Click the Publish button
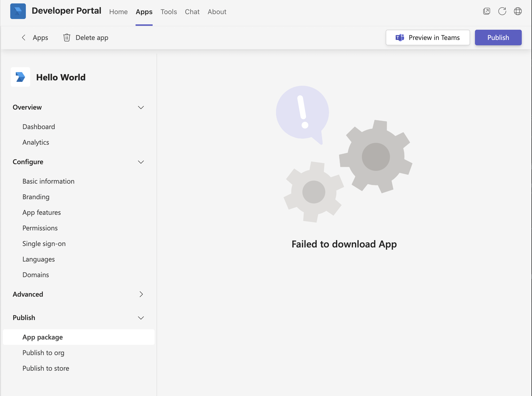 pyautogui.click(x=498, y=37)
